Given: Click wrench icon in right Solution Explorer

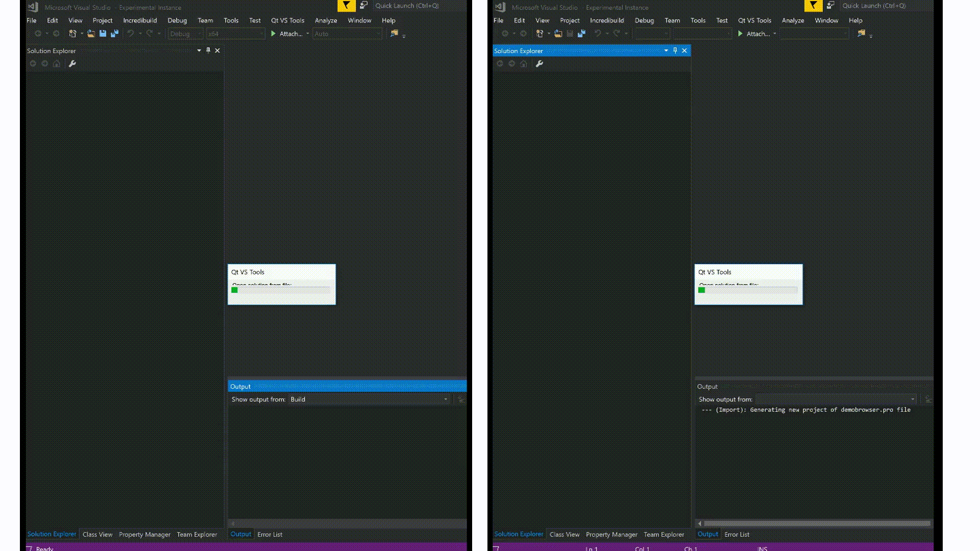Looking at the screenshot, I should 540,64.
